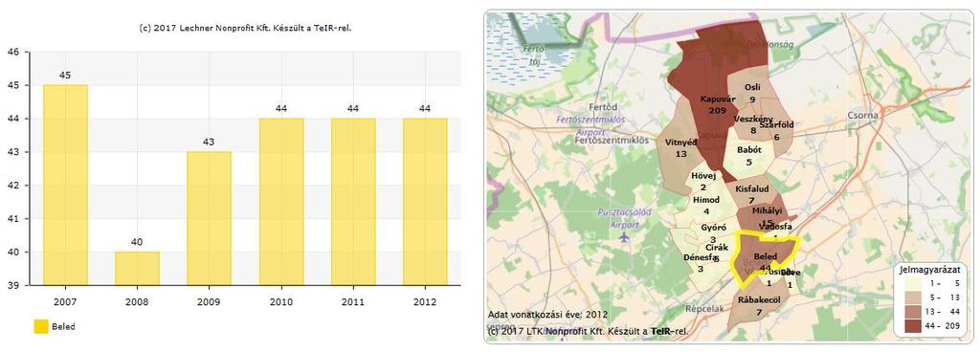
Task: Select the Gyóró region on map
Action: 712,232
